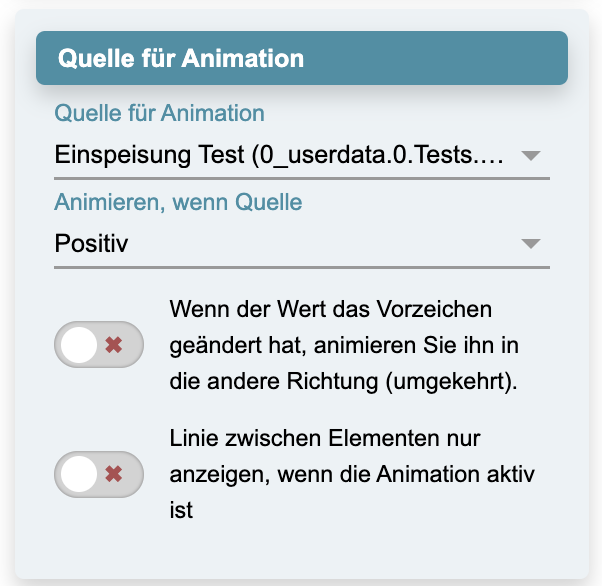
Task: Click the teal 'Quelle für Animation' field label
Action: tap(159, 113)
